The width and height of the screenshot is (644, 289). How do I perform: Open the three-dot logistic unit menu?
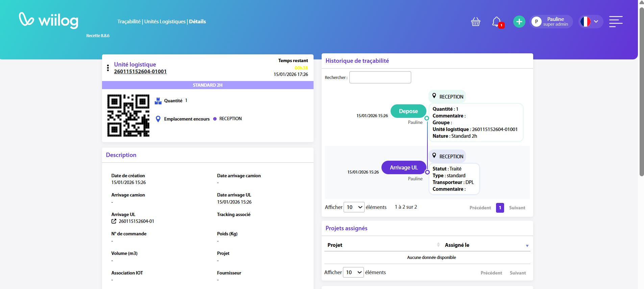(108, 68)
